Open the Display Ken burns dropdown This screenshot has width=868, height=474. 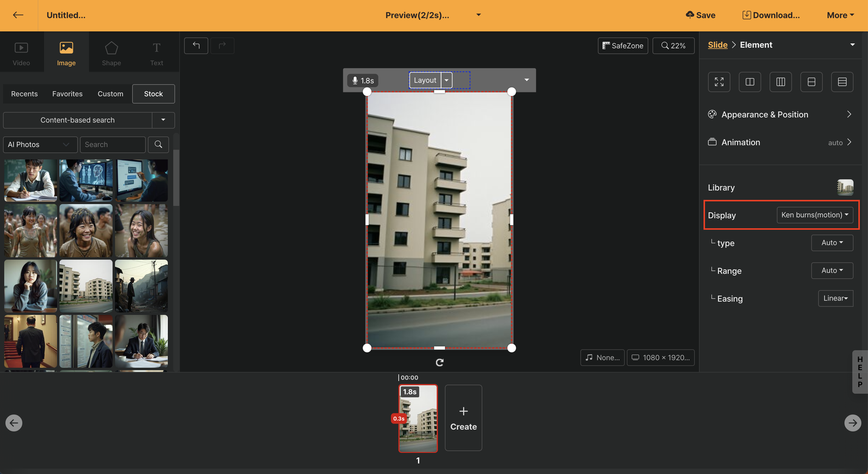point(814,215)
